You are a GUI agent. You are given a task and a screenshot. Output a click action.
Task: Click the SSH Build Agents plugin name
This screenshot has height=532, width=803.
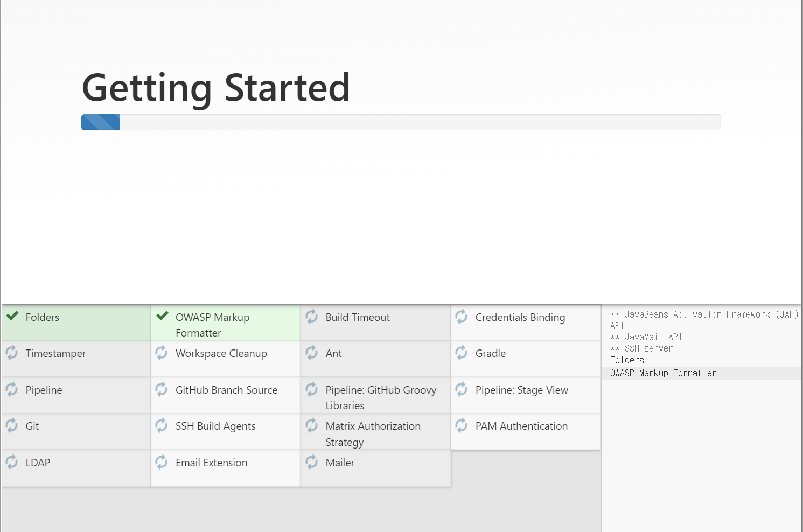[x=215, y=426]
